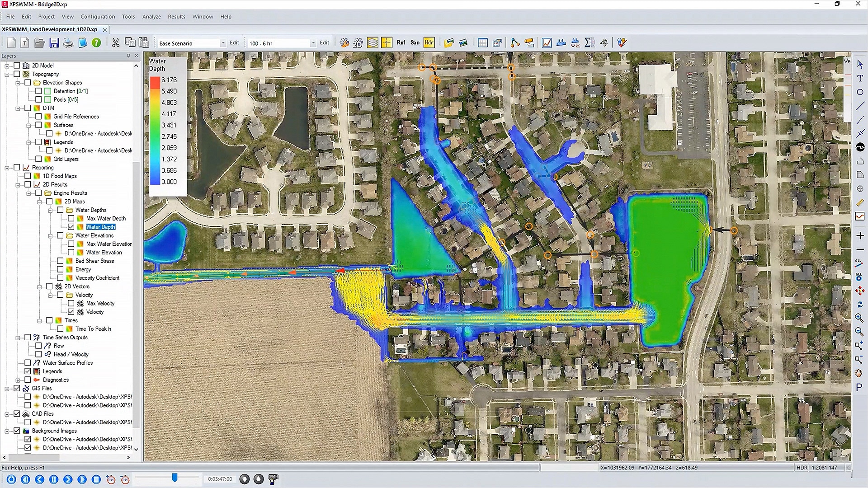Viewport: 868px width, 488px height.
Task: Click the video camera record animation icon
Action: click(273, 479)
